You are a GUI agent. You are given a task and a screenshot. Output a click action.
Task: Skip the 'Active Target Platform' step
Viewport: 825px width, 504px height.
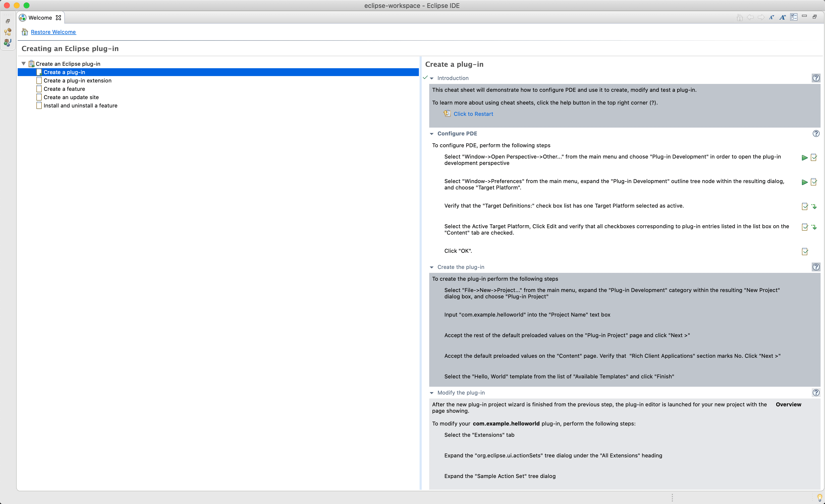814,227
